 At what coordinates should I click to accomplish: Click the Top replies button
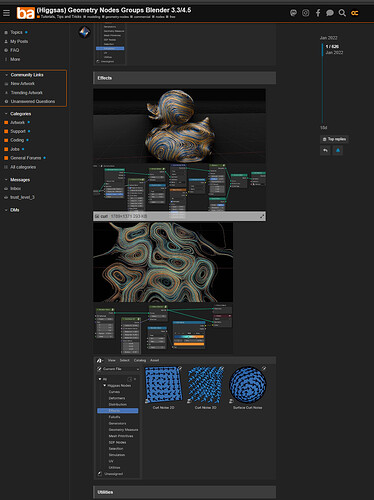point(334,139)
